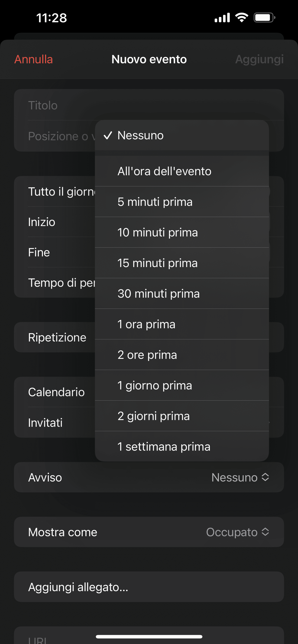
Task: Choose All'ora dell'evento alert option
Action: pos(182,171)
